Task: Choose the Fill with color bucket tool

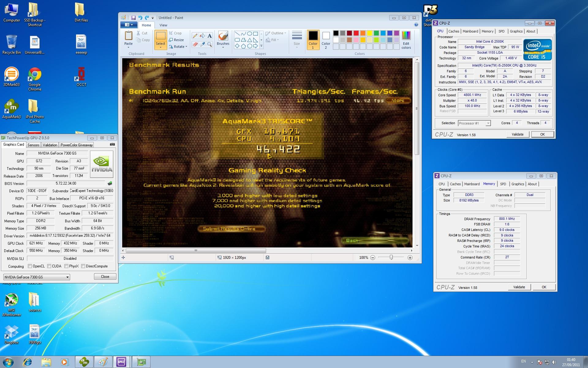Action: click(202, 36)
